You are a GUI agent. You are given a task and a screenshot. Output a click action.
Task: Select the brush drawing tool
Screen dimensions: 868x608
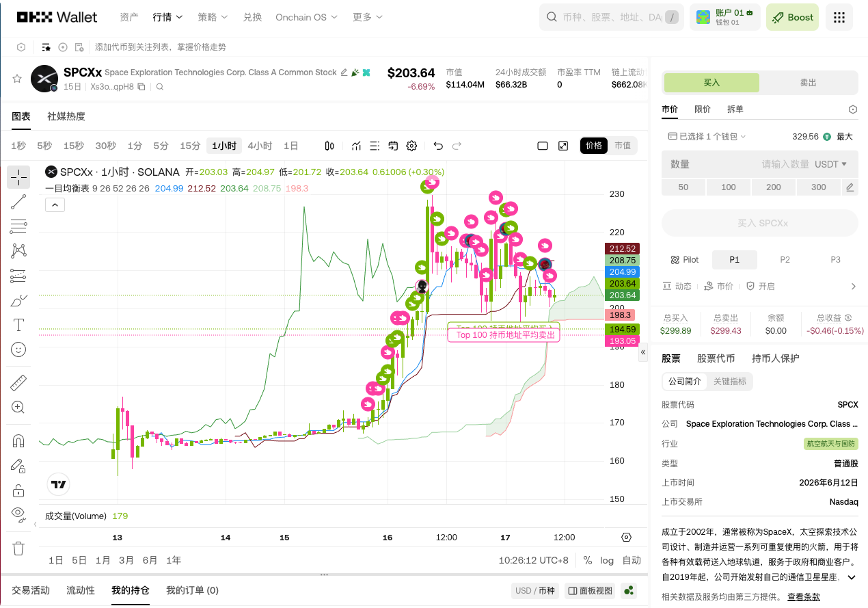coord(18,300)
